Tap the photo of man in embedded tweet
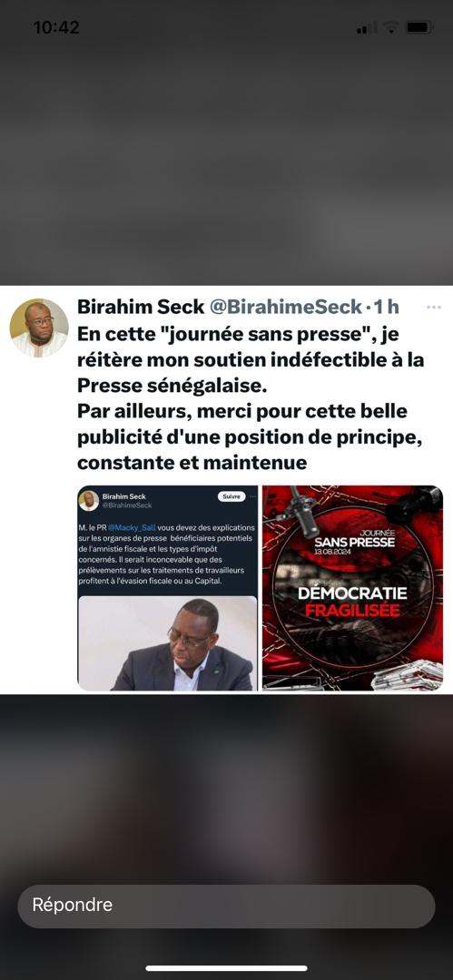Image resolution: width=453 pixels, height=980 pixels. [168, 643]
